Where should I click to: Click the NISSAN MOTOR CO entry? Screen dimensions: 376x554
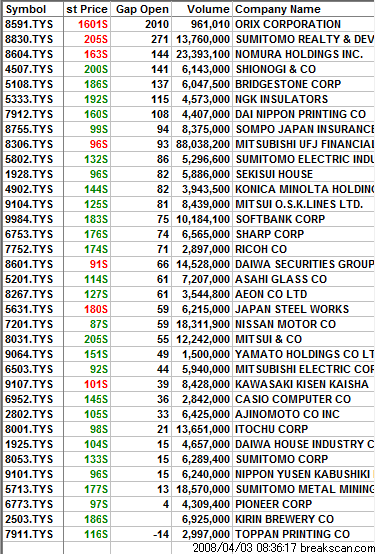pyautogui.click(x=286, y=324)
